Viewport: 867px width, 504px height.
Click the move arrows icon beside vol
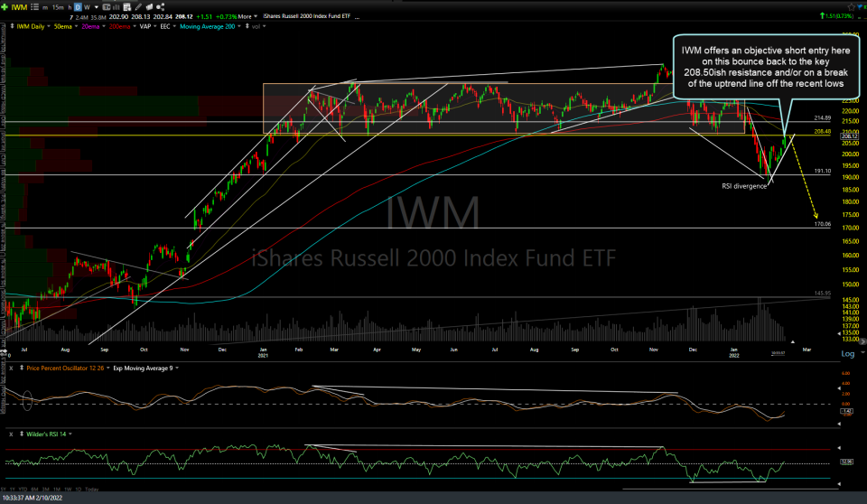point(247,26)
